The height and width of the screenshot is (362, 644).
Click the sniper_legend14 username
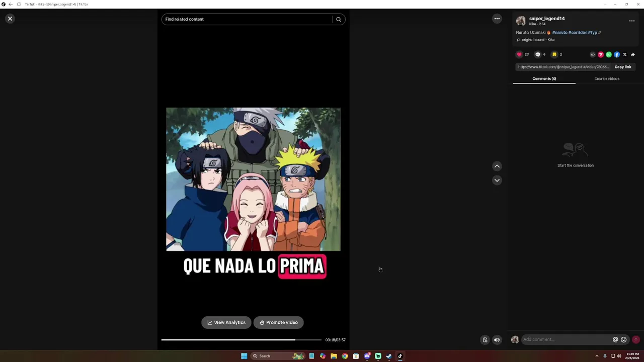pyautogui.click(x=547, y=19)
